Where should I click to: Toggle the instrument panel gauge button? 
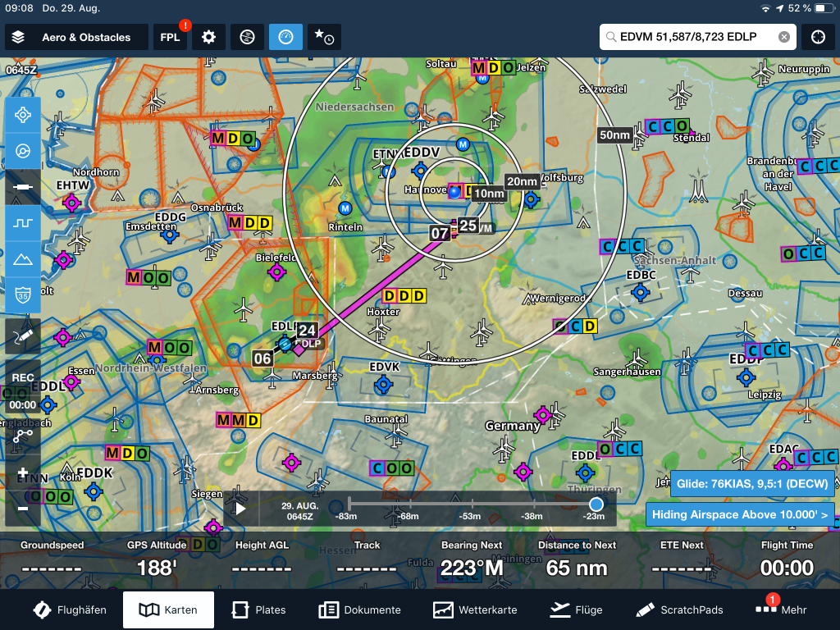tap(285, 37)
